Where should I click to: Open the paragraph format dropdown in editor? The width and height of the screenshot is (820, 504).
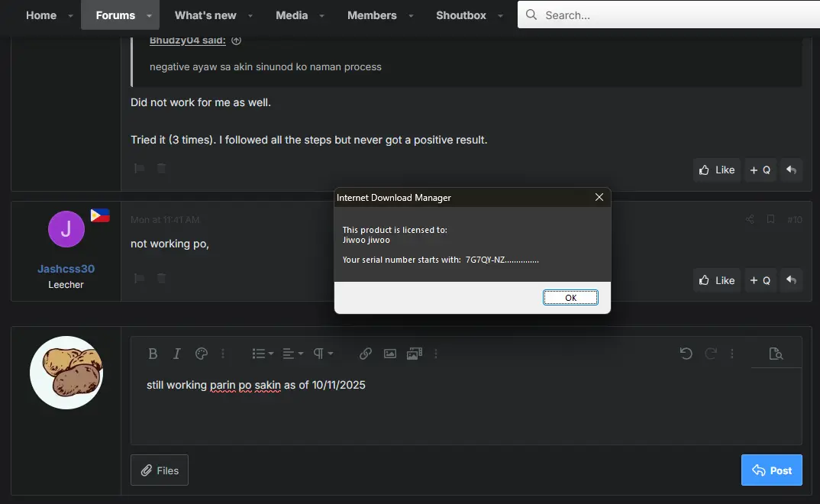pyautogui.click(x=323, y=354)
